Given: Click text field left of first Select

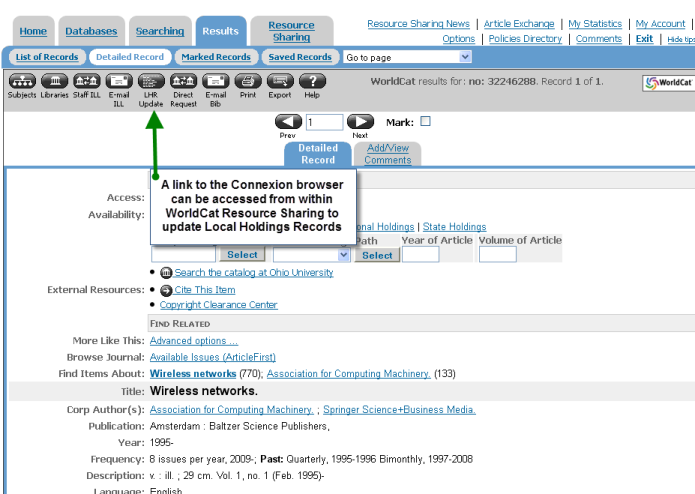Looking at the screenshot, I should tap(184, 255).
